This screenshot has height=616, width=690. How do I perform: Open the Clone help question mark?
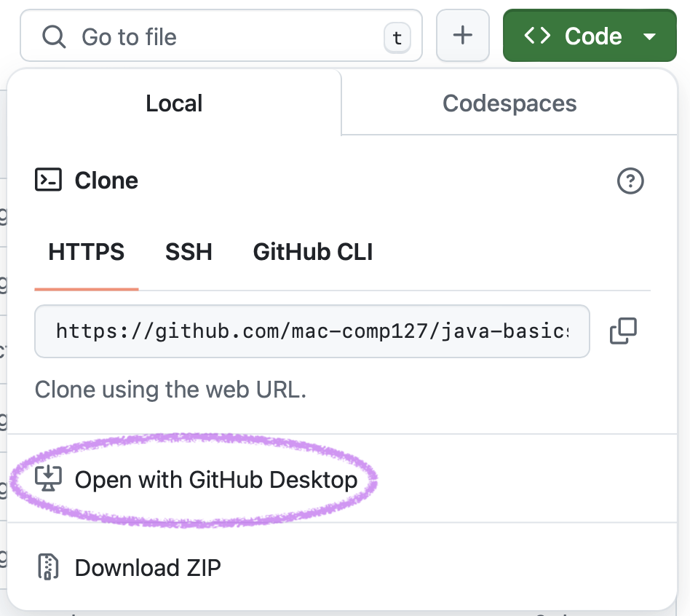[x=630, y=181]
